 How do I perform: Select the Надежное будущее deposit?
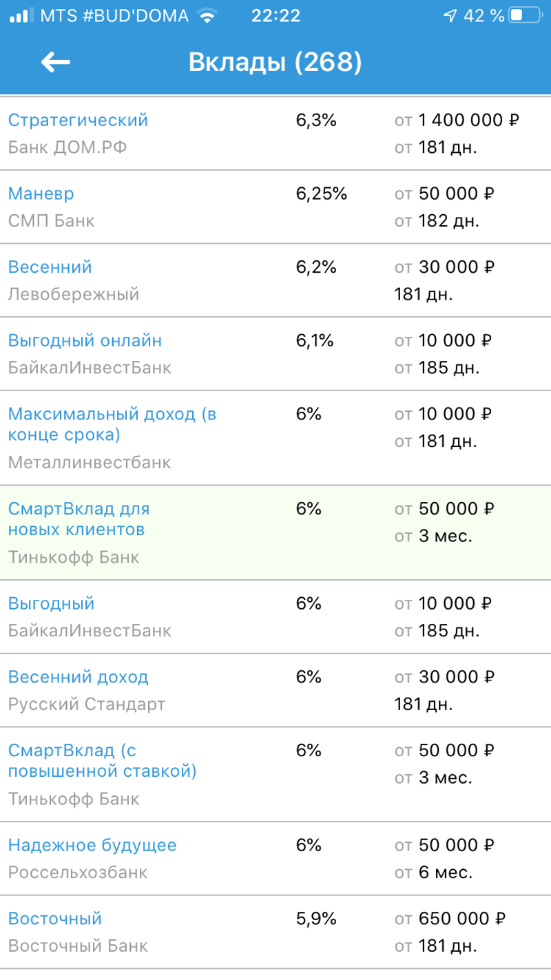[x=92, y=845]
